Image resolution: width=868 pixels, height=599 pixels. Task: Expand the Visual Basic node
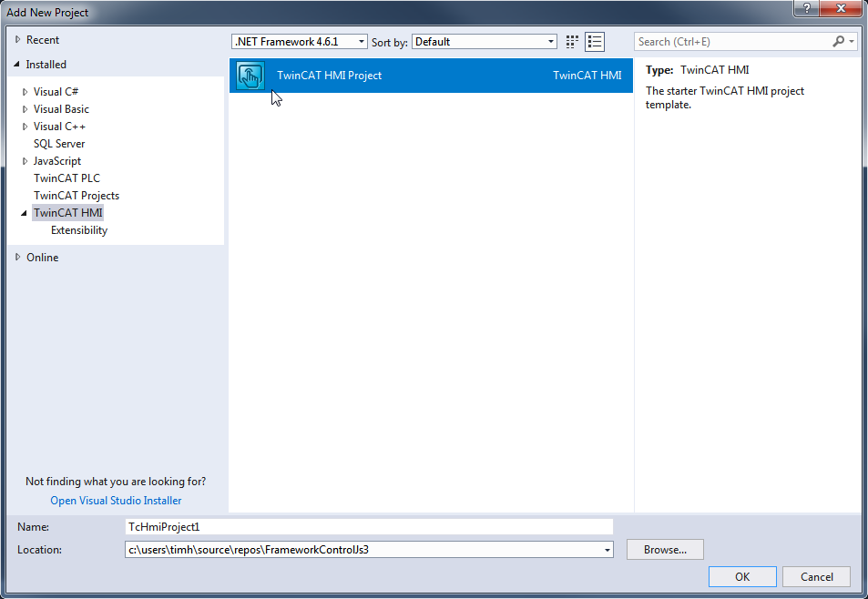coord(25,109)
